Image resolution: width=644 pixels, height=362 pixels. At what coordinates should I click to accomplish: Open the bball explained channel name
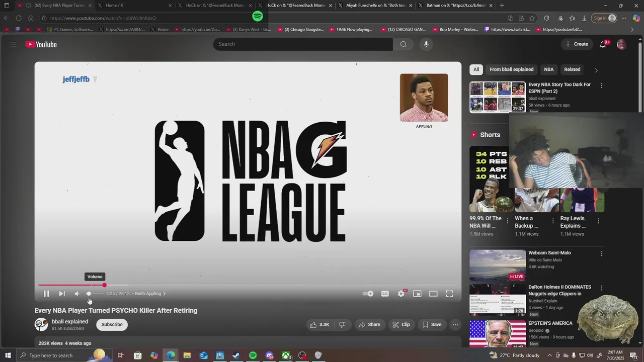pos(70,322)
